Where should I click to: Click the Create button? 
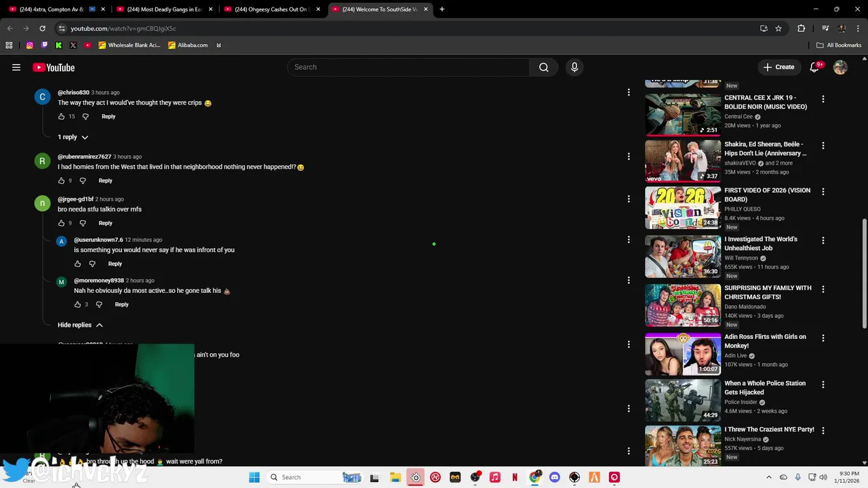click(x=778, y=67)
